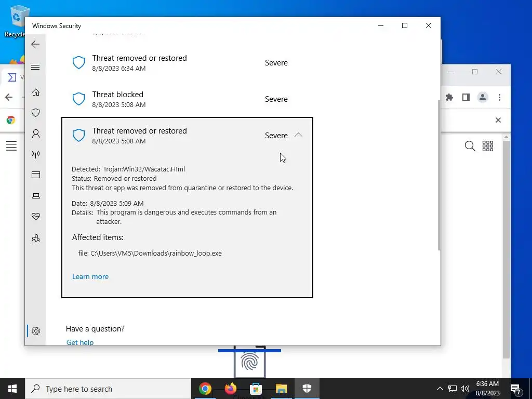Image resolution: width=532 pixels, height=399 pixels.
Task: Click Chrome browser back arrow
Action: 9,97
